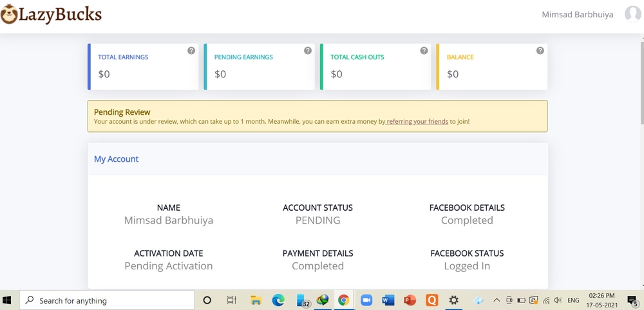
Task: Click Total Cash Outs help icon
Action: tap(424, 51)
